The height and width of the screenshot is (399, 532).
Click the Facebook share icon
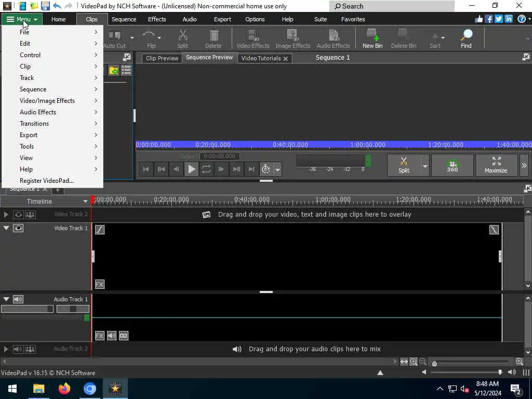(488, 19)
